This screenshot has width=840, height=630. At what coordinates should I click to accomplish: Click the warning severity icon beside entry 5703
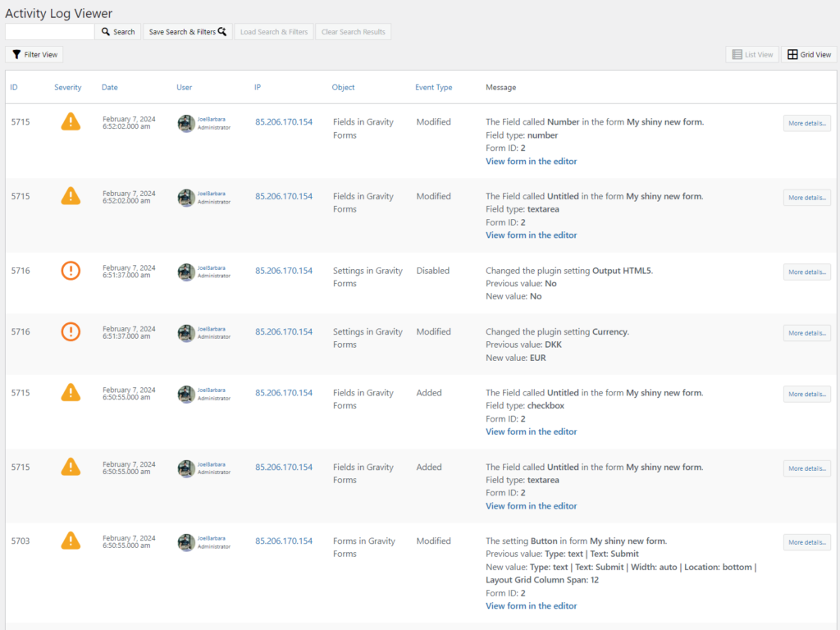pyautogui.click(x=71, y=541)
